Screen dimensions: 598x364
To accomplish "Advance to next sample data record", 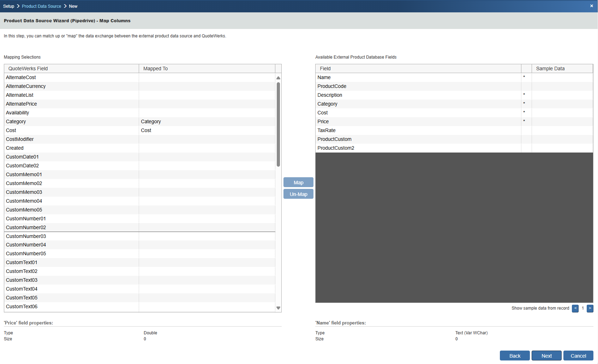I will pos(590,308).
